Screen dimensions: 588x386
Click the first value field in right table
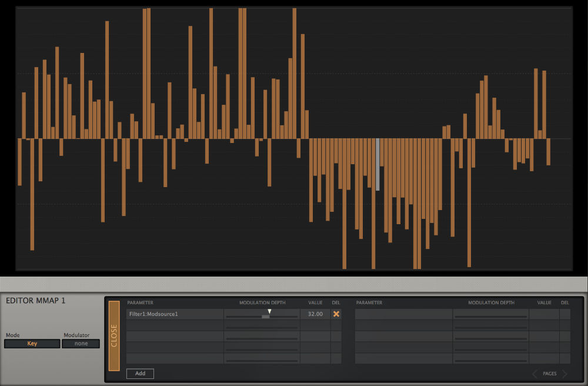pos(544,314)
